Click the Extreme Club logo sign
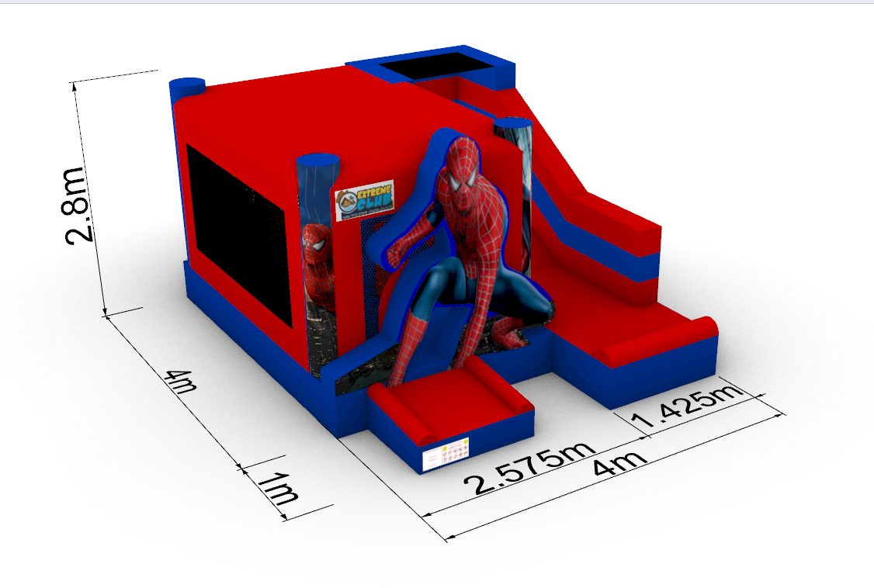The image size is (874, 588). coord(365,200)
